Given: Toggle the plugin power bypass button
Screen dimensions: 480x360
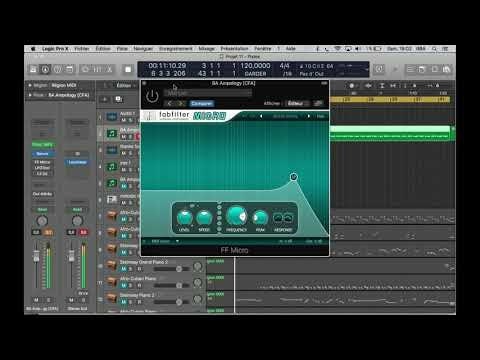Looking at the screenshot, I should [152, 96].
